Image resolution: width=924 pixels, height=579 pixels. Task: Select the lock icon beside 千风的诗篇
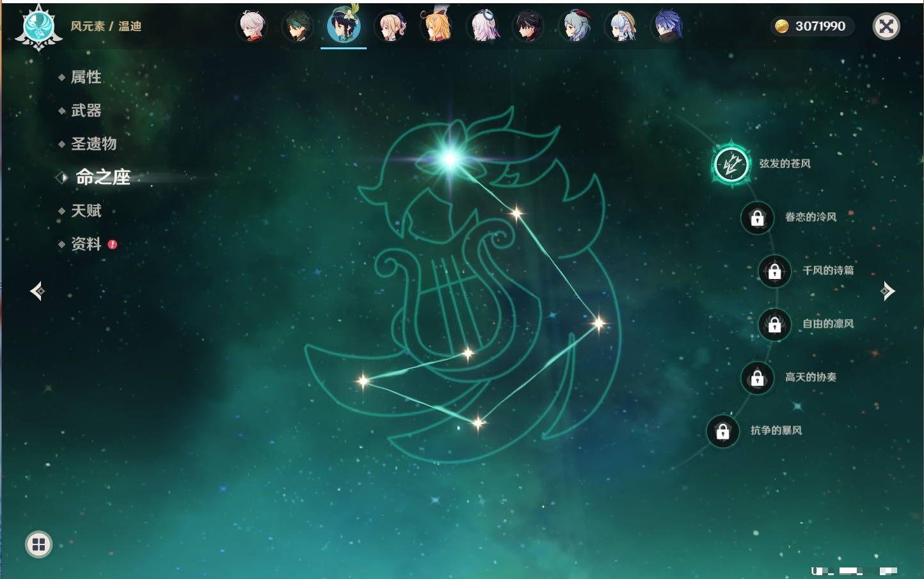coord(774,271)
